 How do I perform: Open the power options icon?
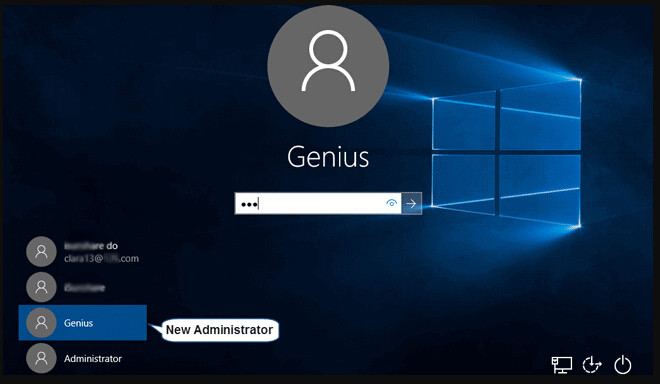[x=623, y=365]
